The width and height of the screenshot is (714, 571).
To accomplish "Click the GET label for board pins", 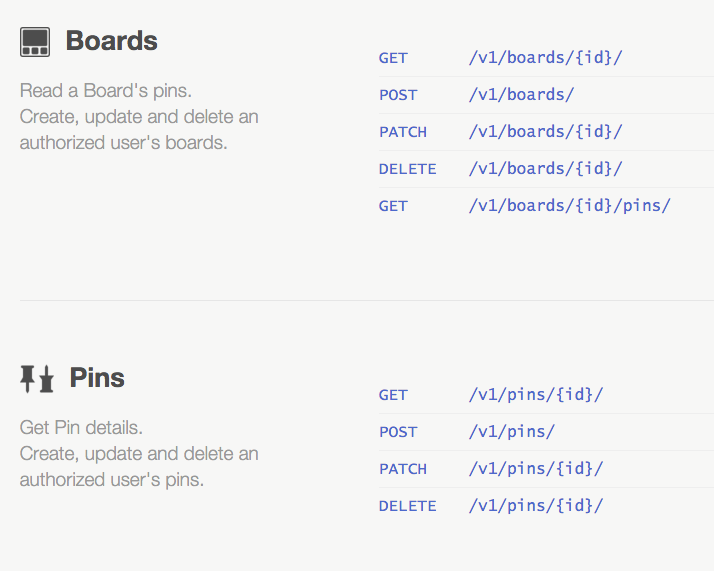I will click(x=393, y=206).
